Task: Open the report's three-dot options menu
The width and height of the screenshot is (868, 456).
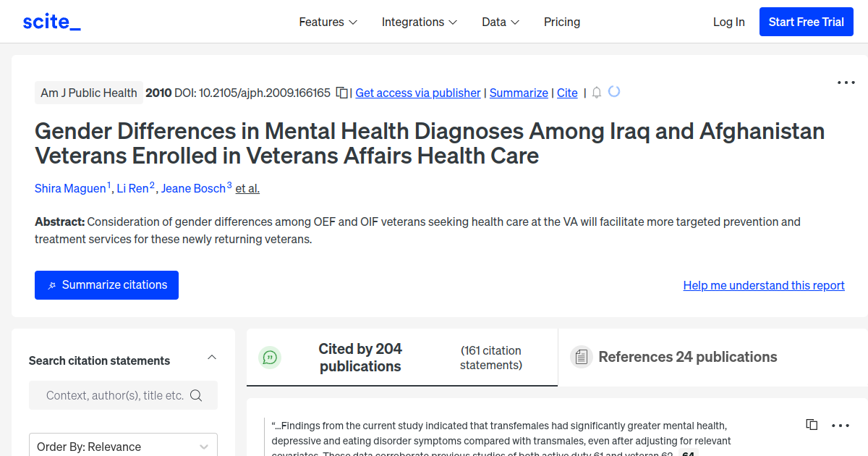Action: (846, 83)
